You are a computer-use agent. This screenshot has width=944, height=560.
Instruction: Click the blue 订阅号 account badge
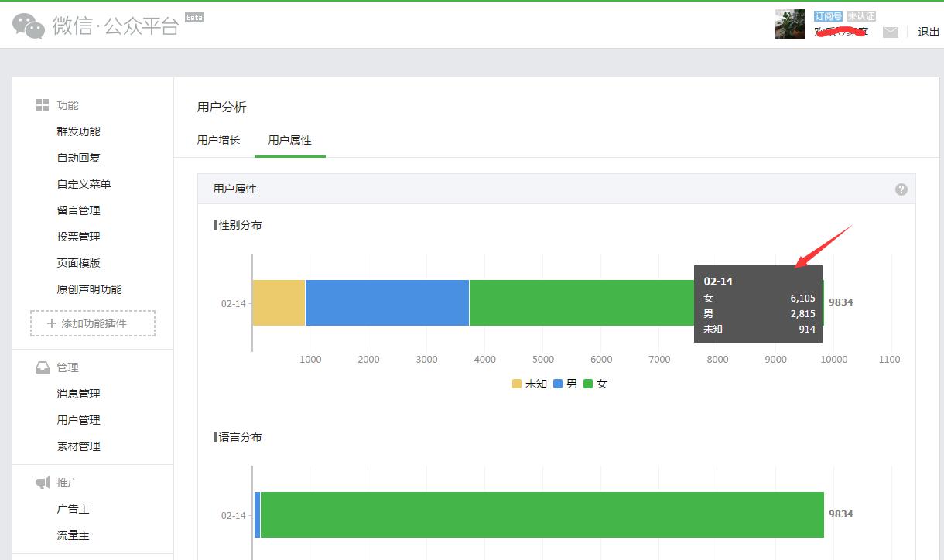pyautogui.click(x=827, y=15)
